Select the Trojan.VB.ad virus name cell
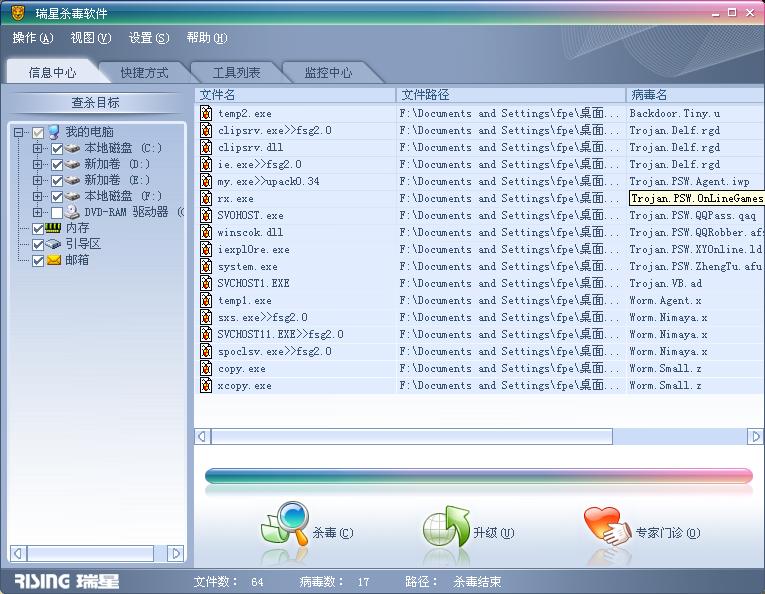Image resolution: width=765 pixels, height=594 pixels. [x=666, y=283]
